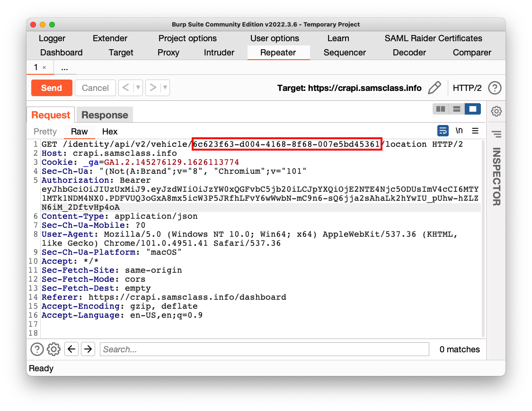Viewport: 532px width, 411px height.
Task: Click the Sec-Ch-Ua-Platform "macOS" line
Action: (x=111, y=252)
